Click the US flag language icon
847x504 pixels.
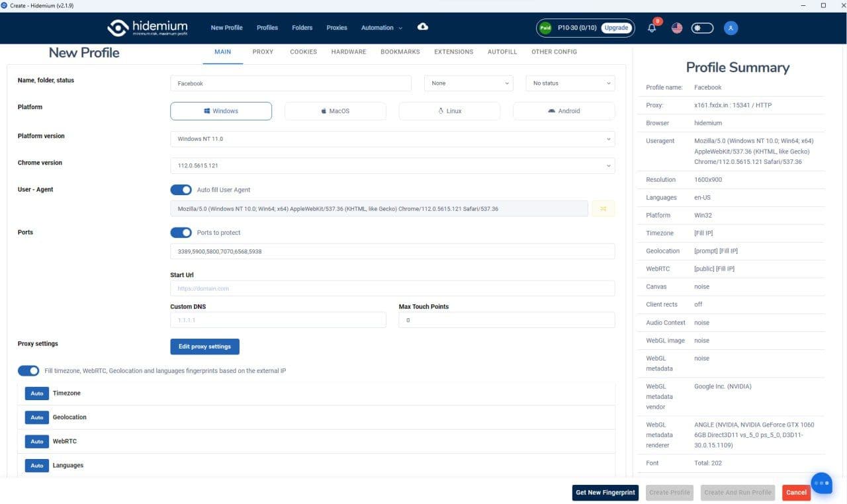tap(677, 28)
